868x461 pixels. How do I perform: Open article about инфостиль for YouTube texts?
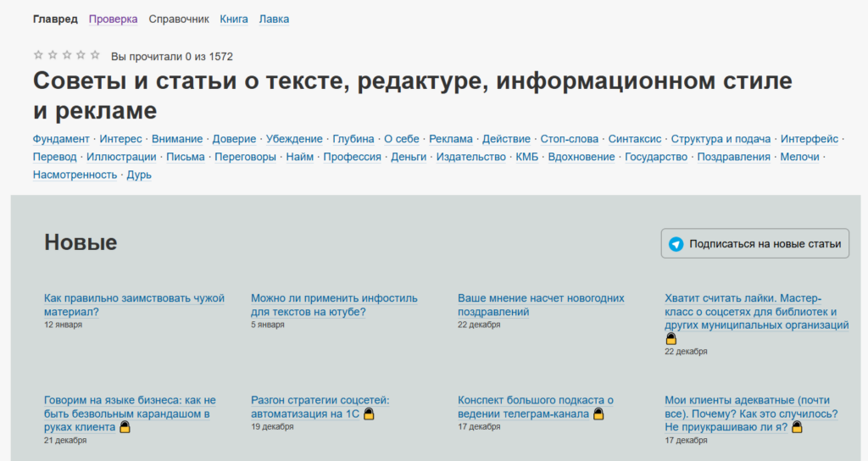(x=334, y=305)
